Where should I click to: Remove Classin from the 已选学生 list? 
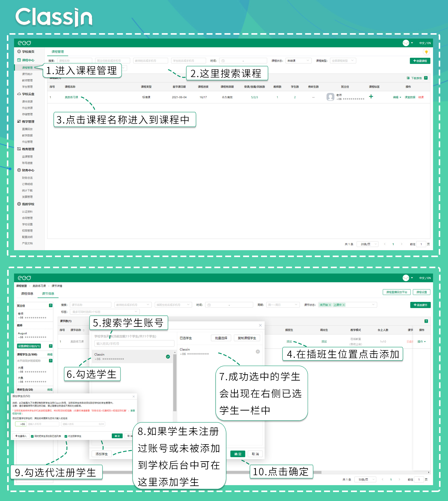258,352
